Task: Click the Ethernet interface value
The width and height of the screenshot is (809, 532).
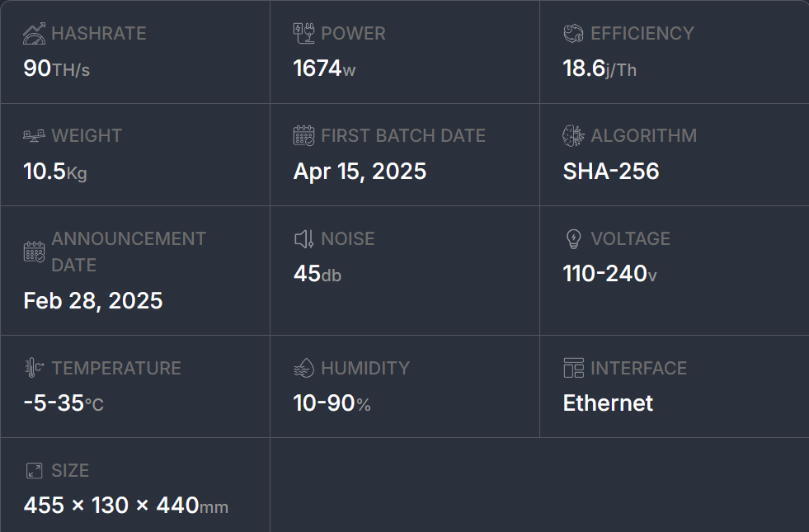Action: pos(608,403)
